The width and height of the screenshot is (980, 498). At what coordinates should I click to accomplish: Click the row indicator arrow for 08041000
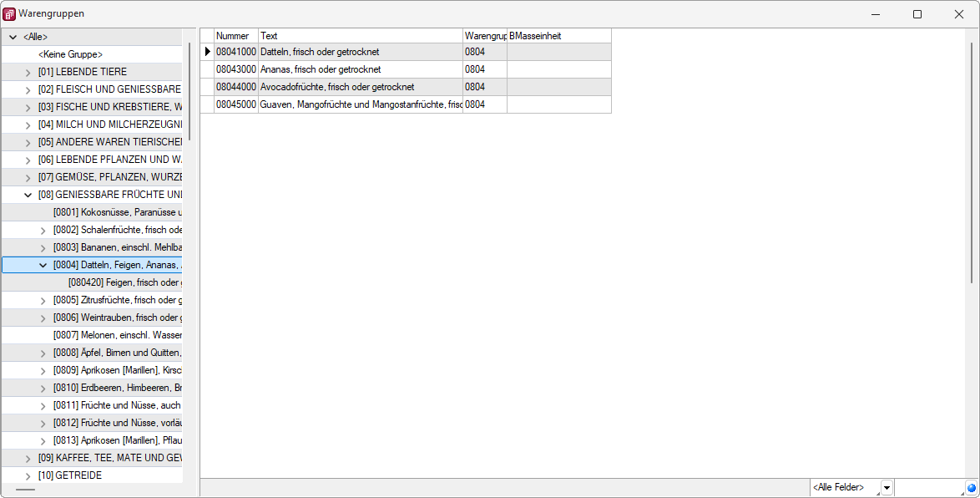pos(207,52)
